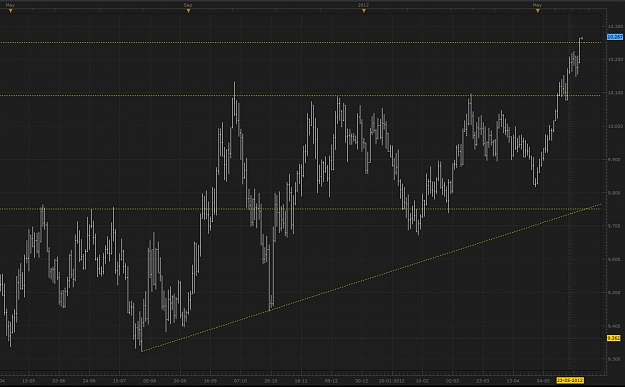The height and width of the screenshot is (387, 625).
Task: Click the 9.800 price axis label
Action: coord(613,193)
